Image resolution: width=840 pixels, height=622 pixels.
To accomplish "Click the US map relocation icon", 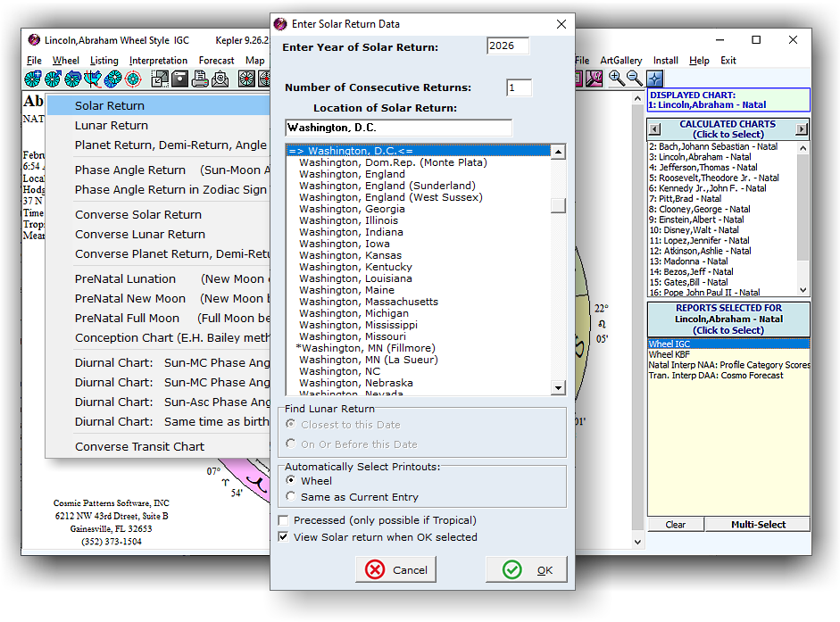I will [93, 79].
